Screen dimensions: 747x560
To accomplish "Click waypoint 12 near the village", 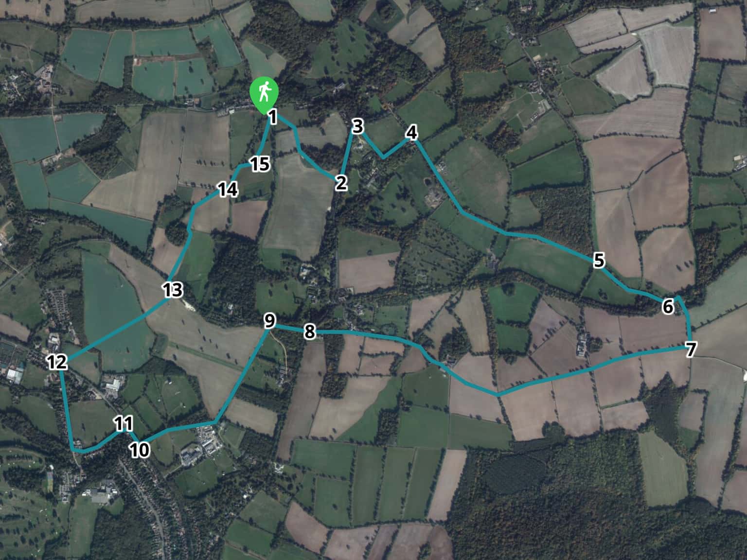I will [57, 362].
